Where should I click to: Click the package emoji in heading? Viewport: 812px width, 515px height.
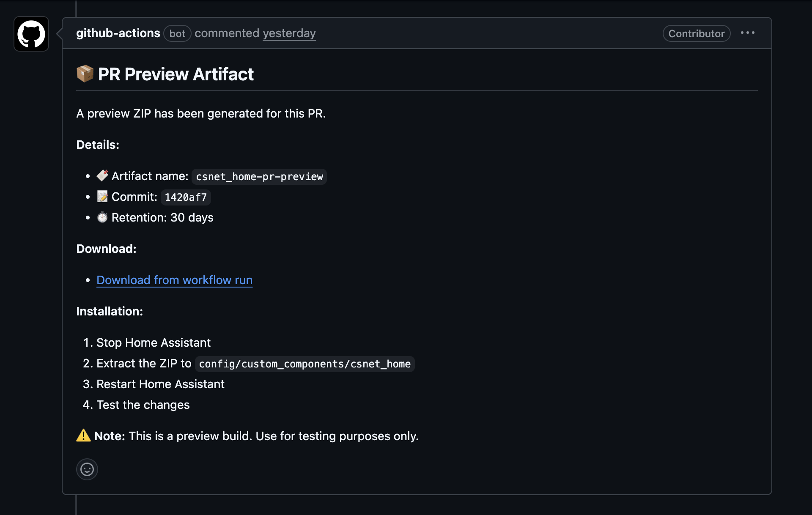tap(85, 74)
